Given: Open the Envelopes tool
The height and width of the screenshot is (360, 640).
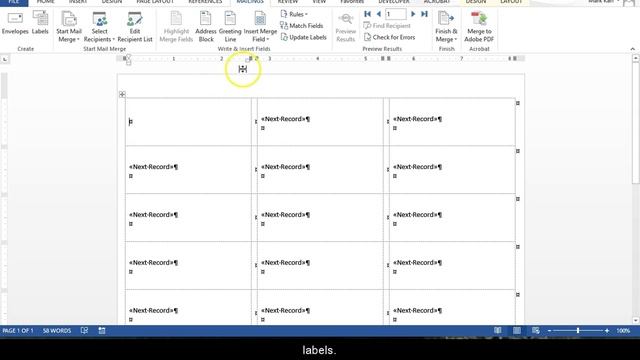Looking at the screenshot, I should click(15, 24).
